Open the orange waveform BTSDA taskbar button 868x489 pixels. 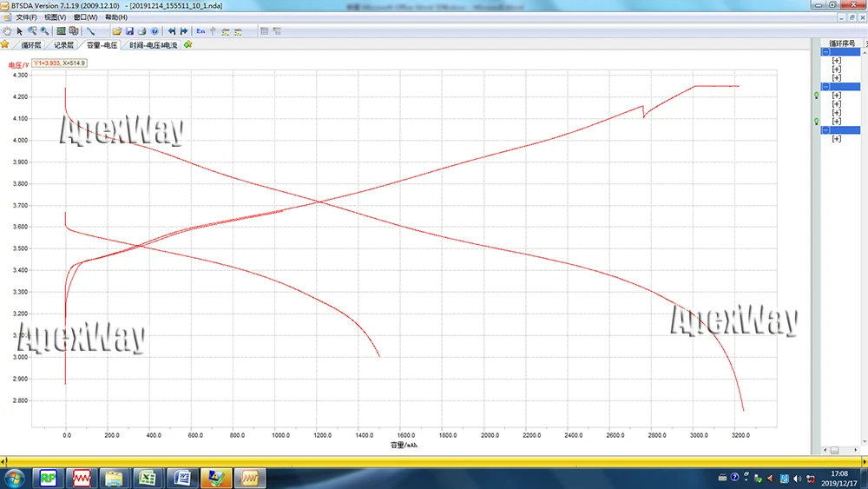(x=250, y=478)
